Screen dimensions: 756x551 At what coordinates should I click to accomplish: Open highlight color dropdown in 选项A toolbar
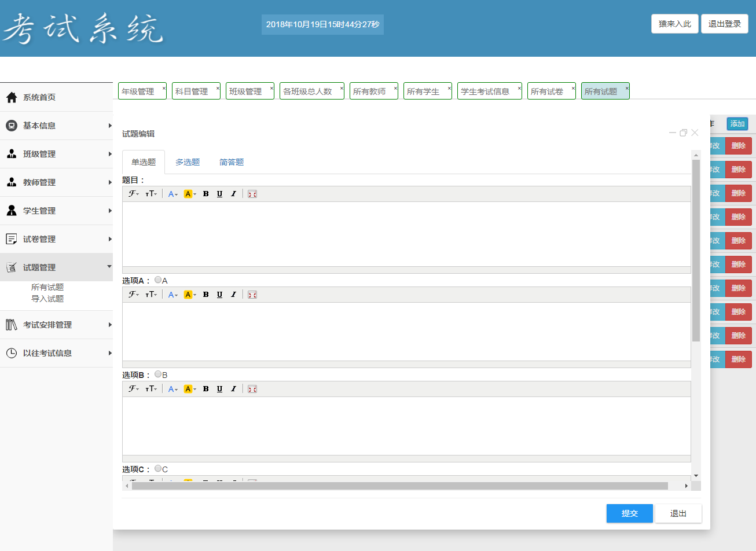pyautogui.click(x=190, y=295)
